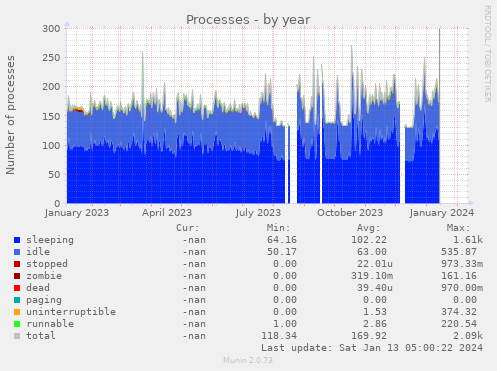Click the y-axis tick label 150

pyautogui.click(x=51, y=116)
